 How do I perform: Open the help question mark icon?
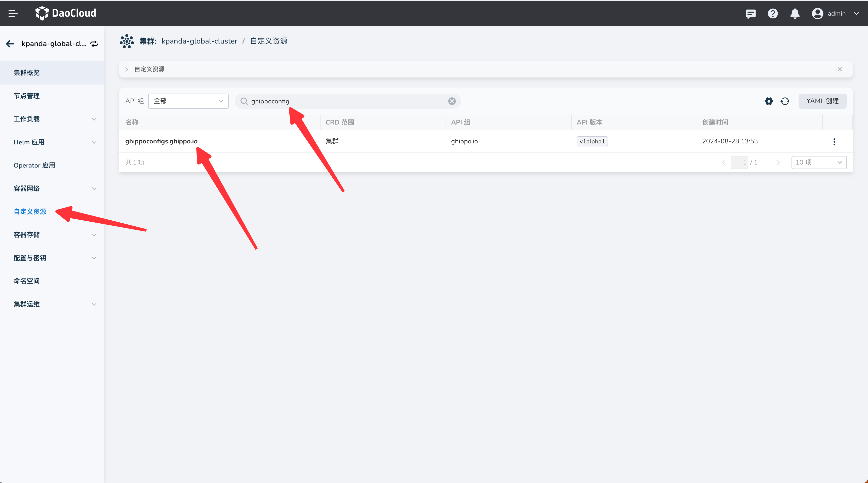[x=773, y=14]
